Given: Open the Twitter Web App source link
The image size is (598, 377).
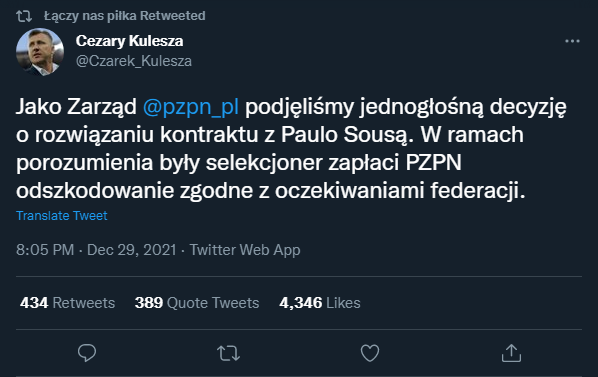Looking at the screenshot, I should [x=245, y=250].
